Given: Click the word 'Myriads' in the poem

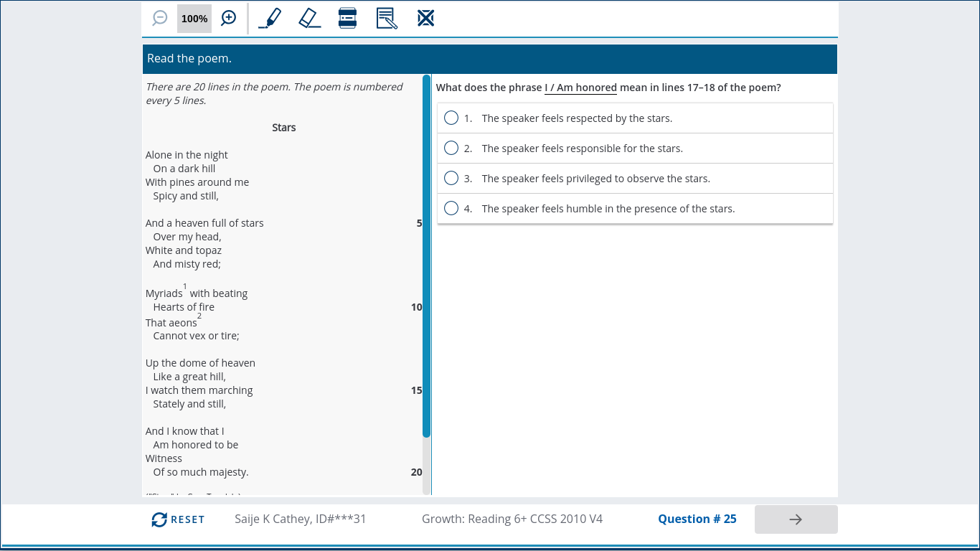Looking at the screenshot, I should point(164,293).
